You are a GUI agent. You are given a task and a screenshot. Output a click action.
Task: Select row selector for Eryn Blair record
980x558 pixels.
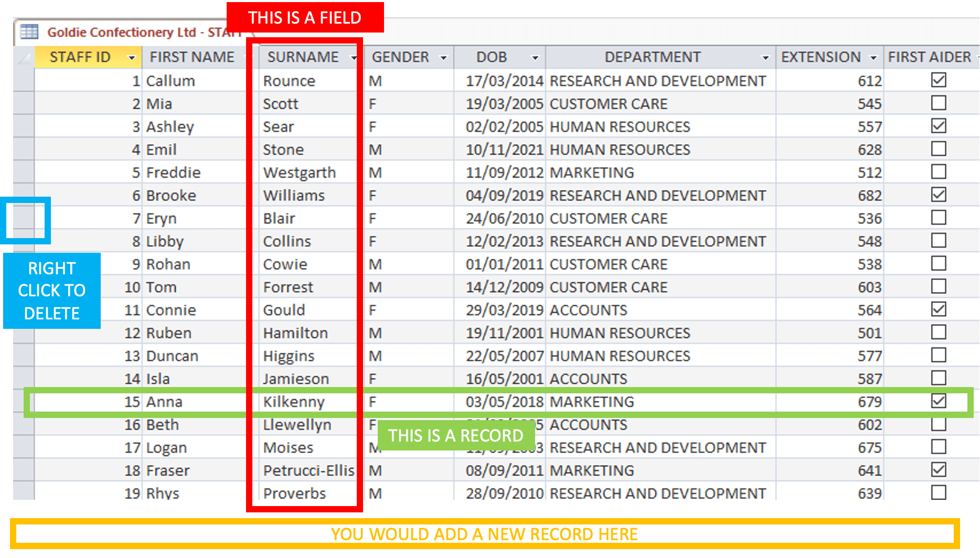[24, 218]
